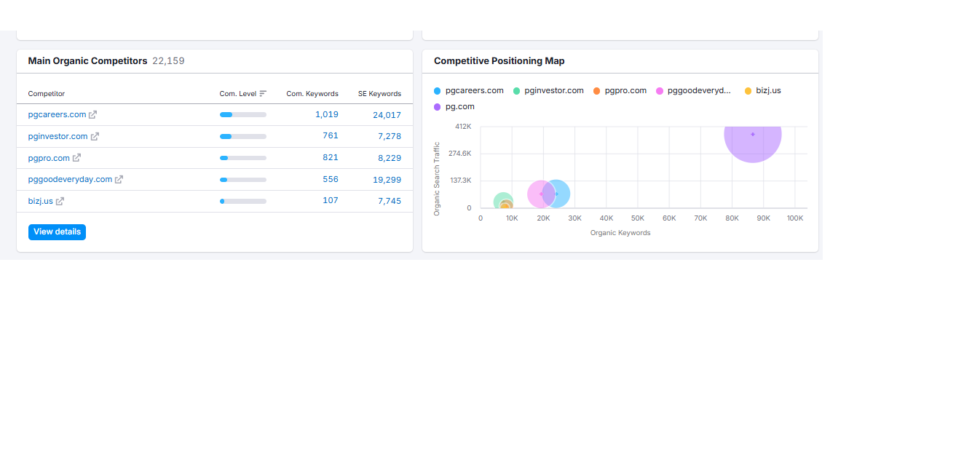The image size is (980, 463).
Task: Click the Main Organic Competitors heading
Action: [87, 61]
